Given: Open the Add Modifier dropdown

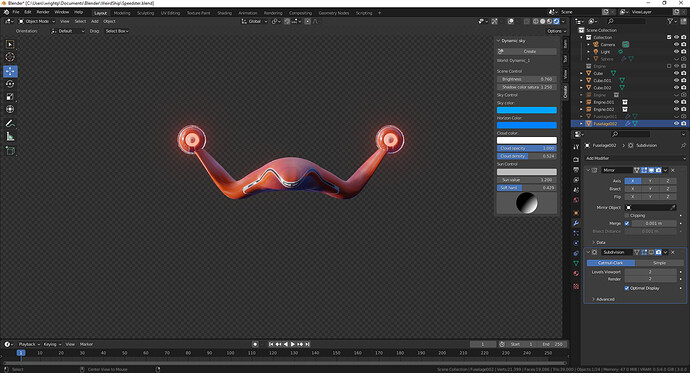Looking at the screenshot, I should coord(635,158).
